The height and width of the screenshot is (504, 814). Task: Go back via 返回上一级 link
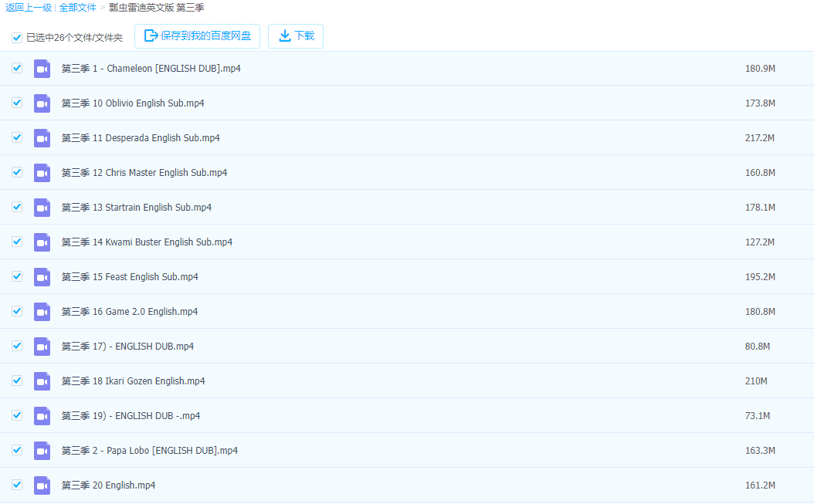(29, 8)
